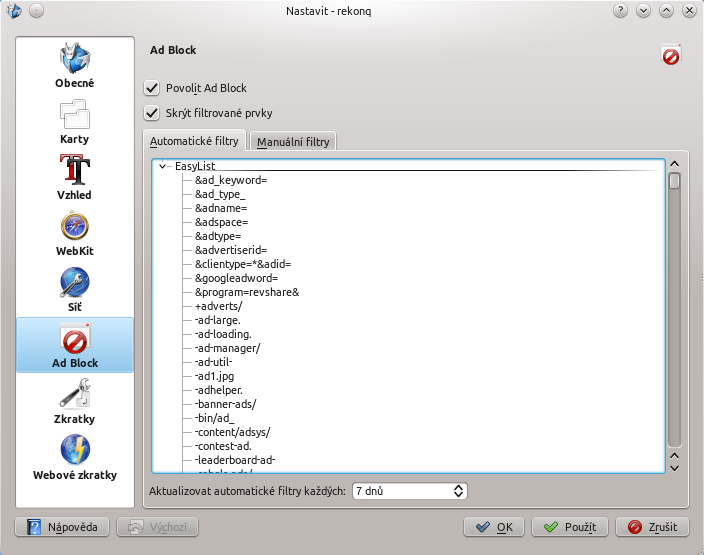The width and height of the screenshot is (704, 555).
Task: Open the 7 dnů update interval dropdown
Action: pyautogui.click(x=409, y=491)
